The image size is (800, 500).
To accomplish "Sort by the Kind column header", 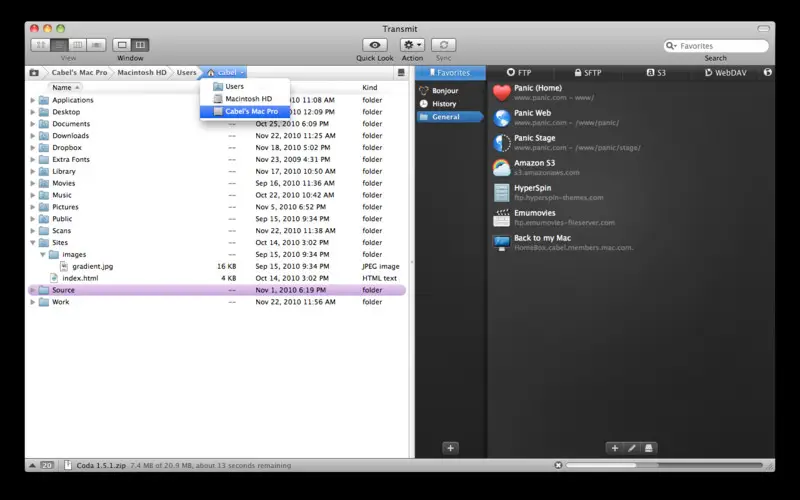I will [x=370, y=87].
